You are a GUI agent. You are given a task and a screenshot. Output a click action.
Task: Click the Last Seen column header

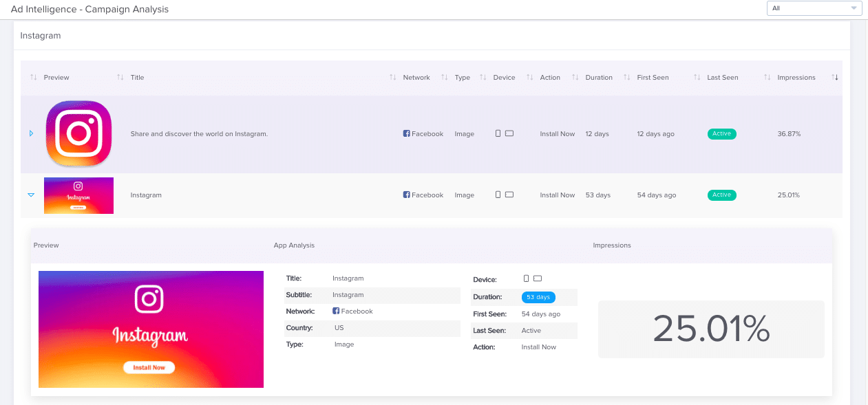pos(723,78)
